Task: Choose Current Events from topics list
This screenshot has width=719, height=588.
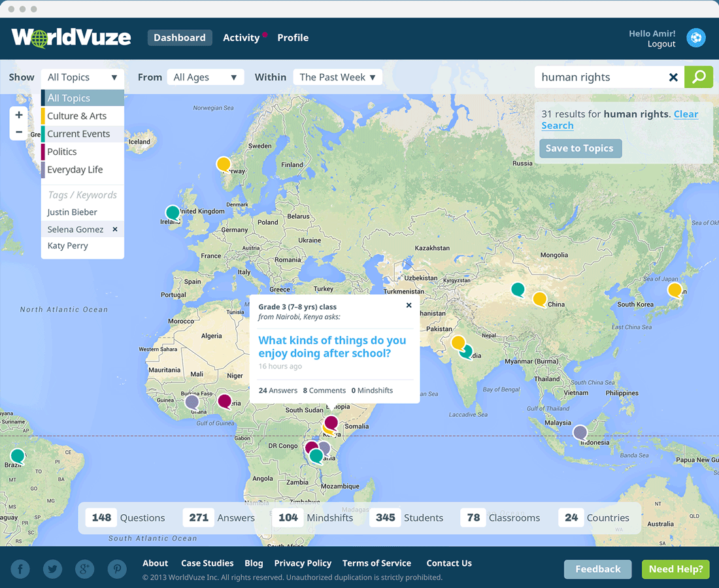Action: click(x=78, y=134)
